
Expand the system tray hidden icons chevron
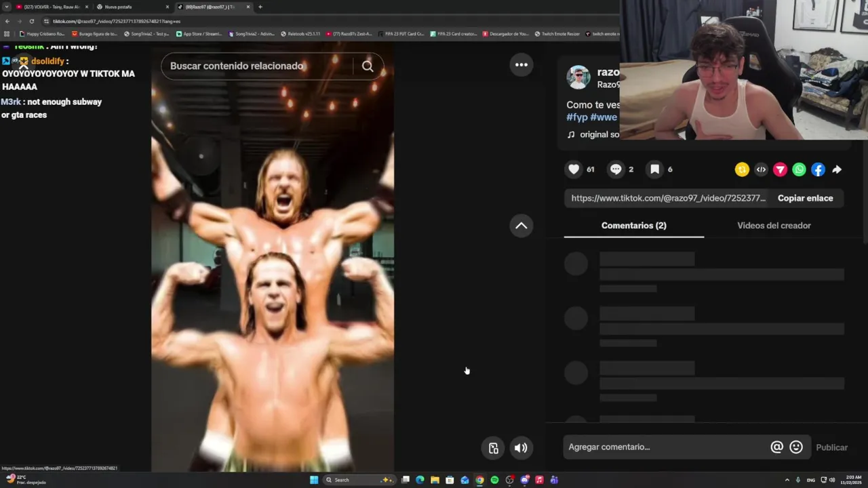[787, 480]
